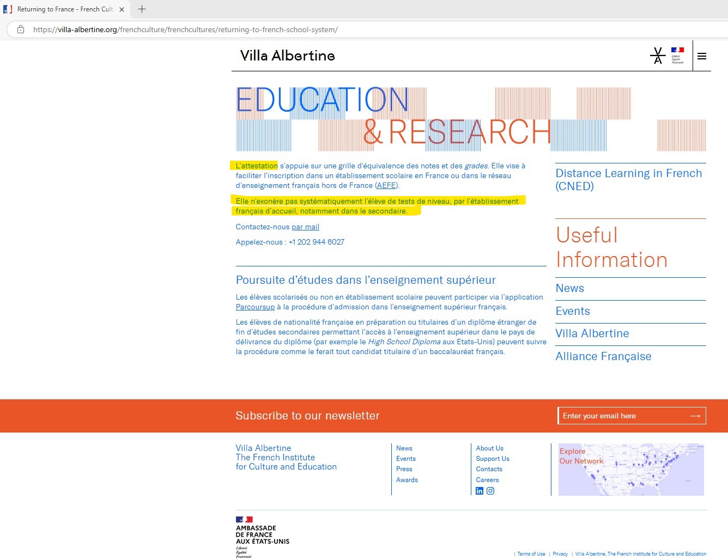Click the phone number +1 202 944 6027
Image resolution: width=728 pixels, height=560 pixels.
317,242
